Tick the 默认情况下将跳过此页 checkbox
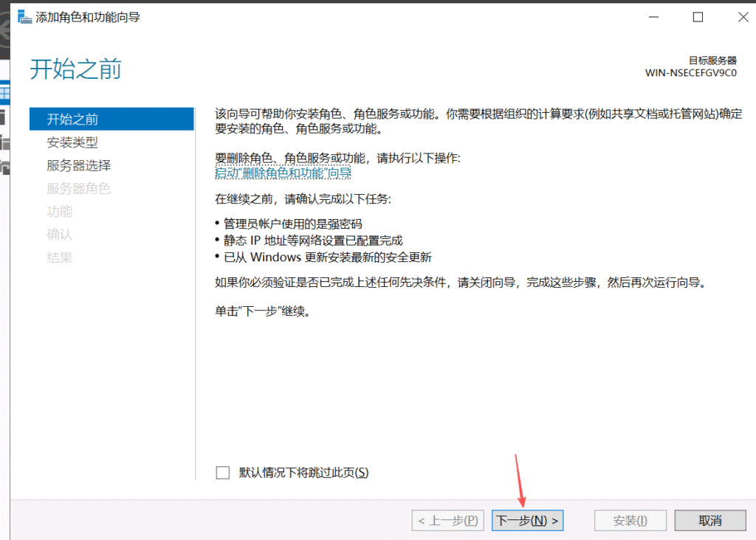Image resolution: width=756 pixels, height=540 pixels. [x=223, y=473]
